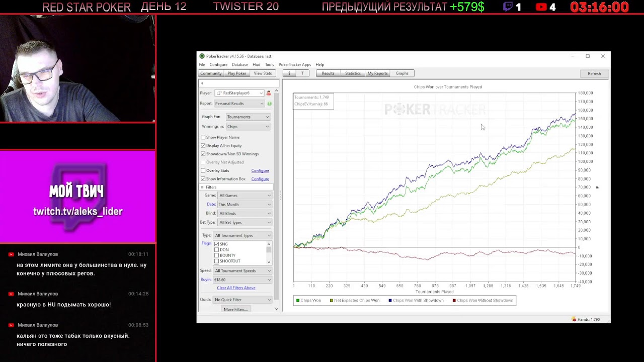The width and height of the screenshot is (644, 362).
Task: Expand the Graph For dropdown
Action: [x=248, y=117]
